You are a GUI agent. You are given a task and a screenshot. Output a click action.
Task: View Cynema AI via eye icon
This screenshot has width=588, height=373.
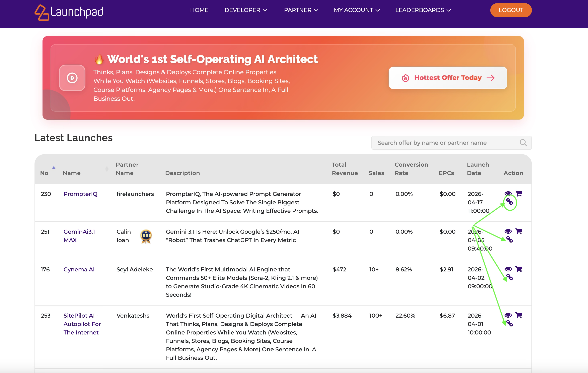508,269
